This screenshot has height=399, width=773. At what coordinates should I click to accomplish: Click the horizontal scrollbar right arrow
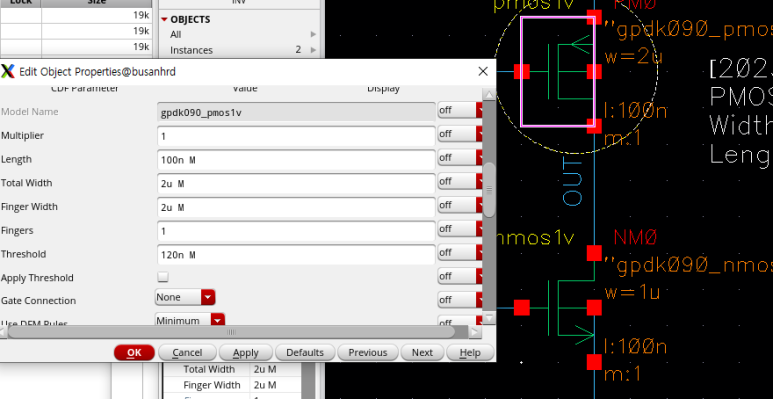coord(475,332)
